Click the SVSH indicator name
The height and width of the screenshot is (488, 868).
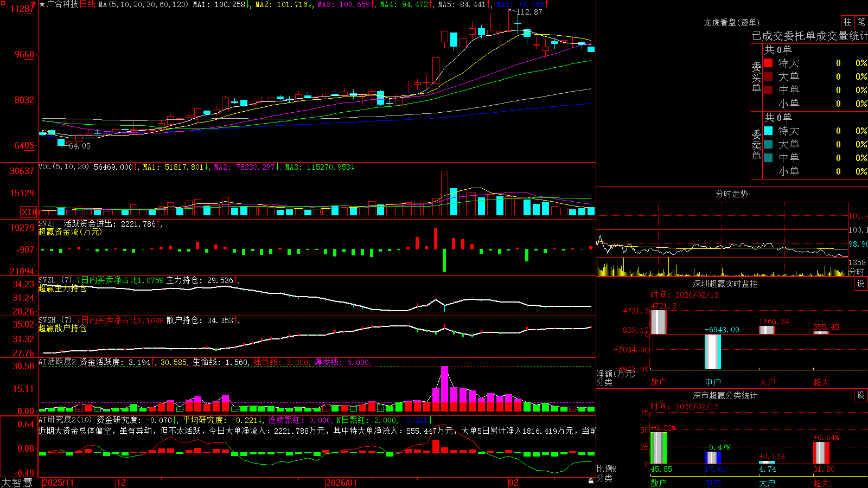point(47,320)
